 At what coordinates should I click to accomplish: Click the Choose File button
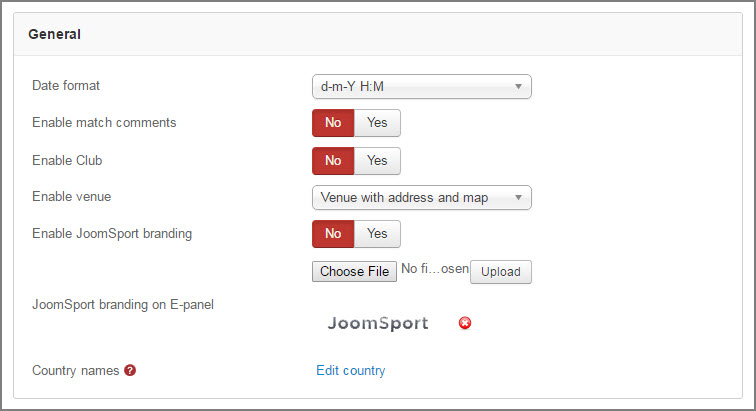click(x=354, y=272)
